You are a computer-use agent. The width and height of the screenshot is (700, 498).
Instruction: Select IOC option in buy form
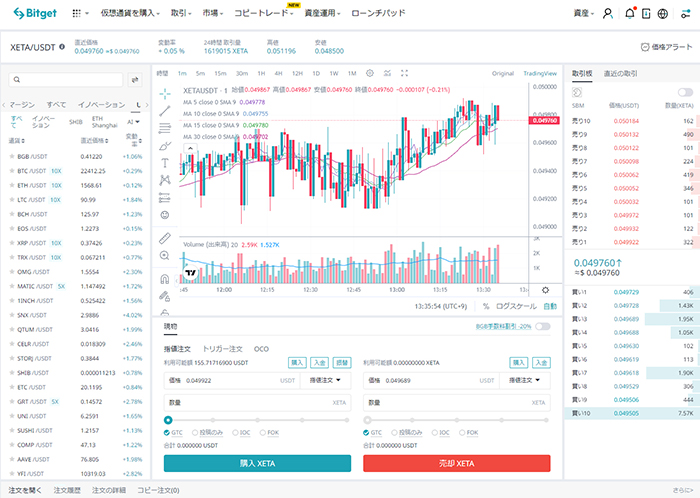pyautogui.click(x=240, y=432)
